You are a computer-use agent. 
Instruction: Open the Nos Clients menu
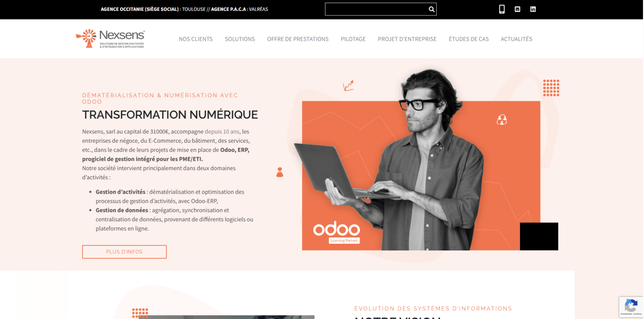click(196, 39)
